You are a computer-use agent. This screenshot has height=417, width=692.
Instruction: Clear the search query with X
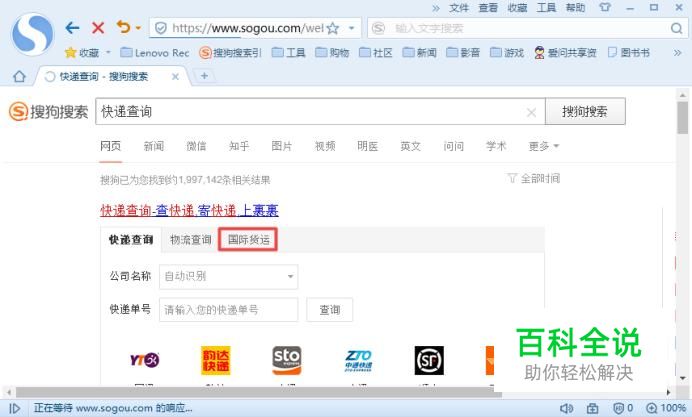point(531,113)
